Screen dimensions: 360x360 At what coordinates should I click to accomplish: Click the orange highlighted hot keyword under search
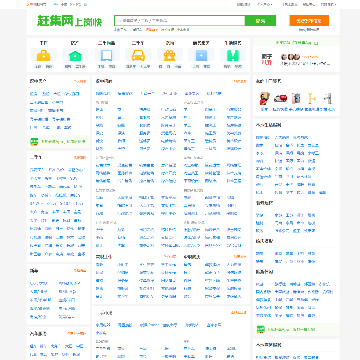click(x=152, y=30)
